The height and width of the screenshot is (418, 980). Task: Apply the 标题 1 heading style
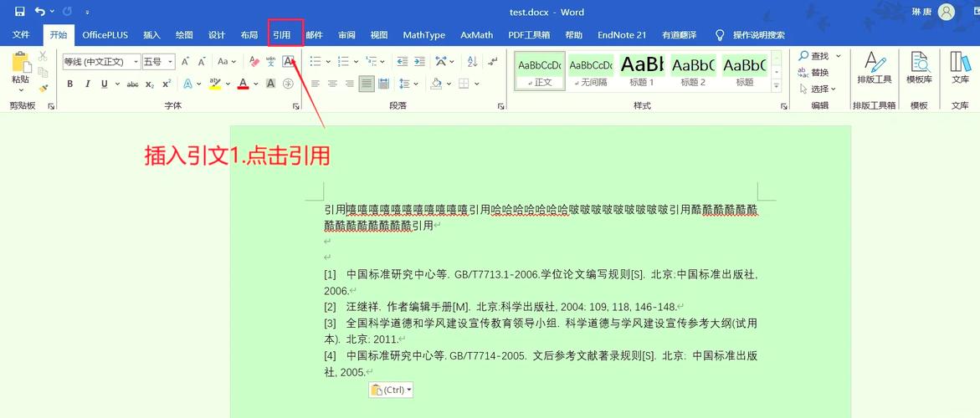pyautogui.click(x=642, y=71)
